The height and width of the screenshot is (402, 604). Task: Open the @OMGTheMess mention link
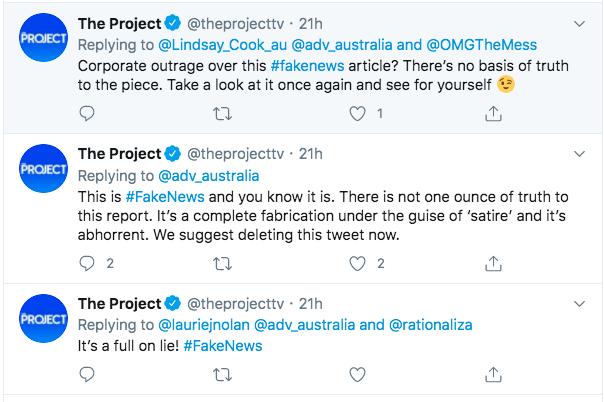click(482, 45)
